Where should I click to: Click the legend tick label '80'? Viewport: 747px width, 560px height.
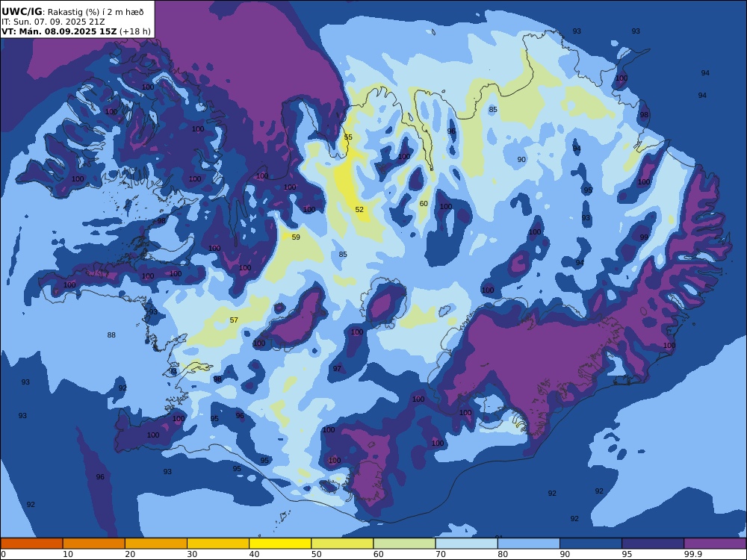click(503, 554)
